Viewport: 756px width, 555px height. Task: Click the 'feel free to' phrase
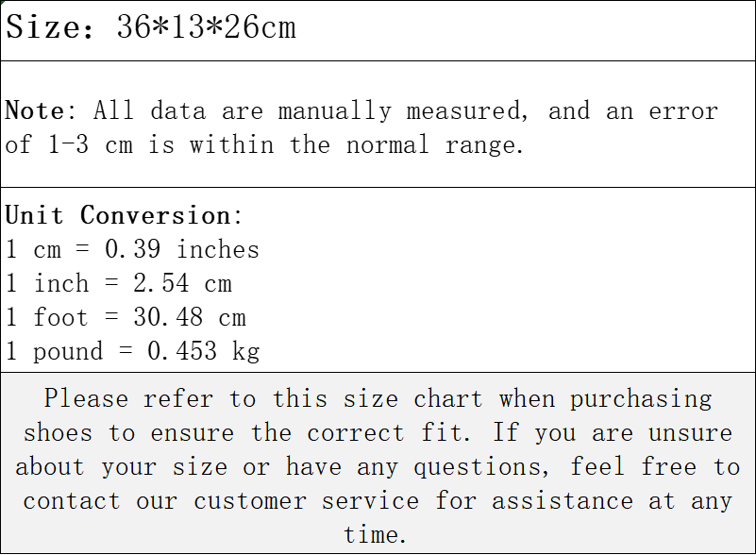(x=655, y=466)
